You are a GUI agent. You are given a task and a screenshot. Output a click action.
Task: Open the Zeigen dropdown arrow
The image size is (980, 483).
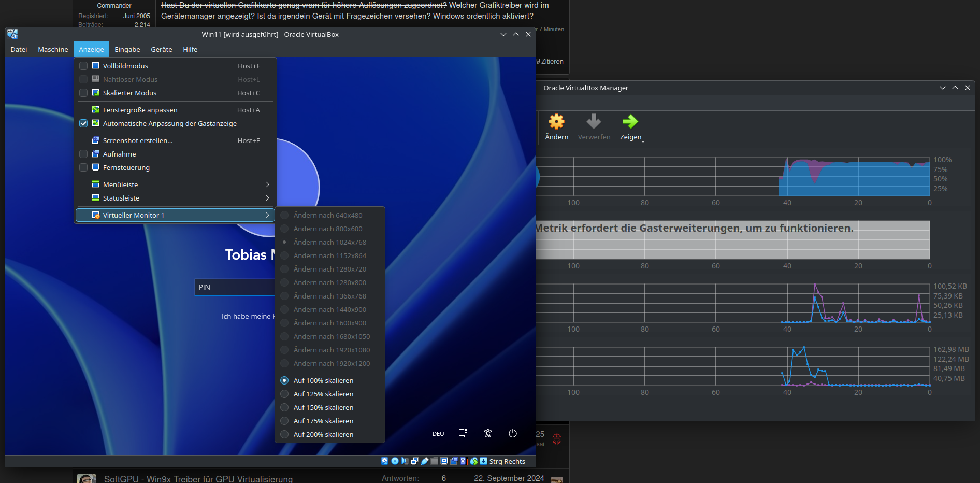tap(643, 140)
